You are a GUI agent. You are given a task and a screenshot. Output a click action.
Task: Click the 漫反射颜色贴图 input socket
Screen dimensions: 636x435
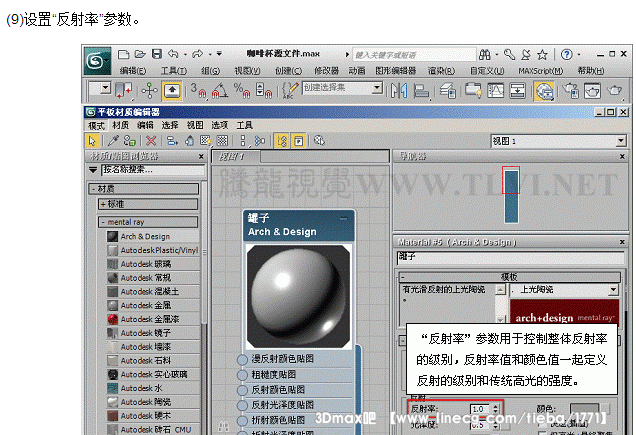pyautogui.click(x=242, y=360)
